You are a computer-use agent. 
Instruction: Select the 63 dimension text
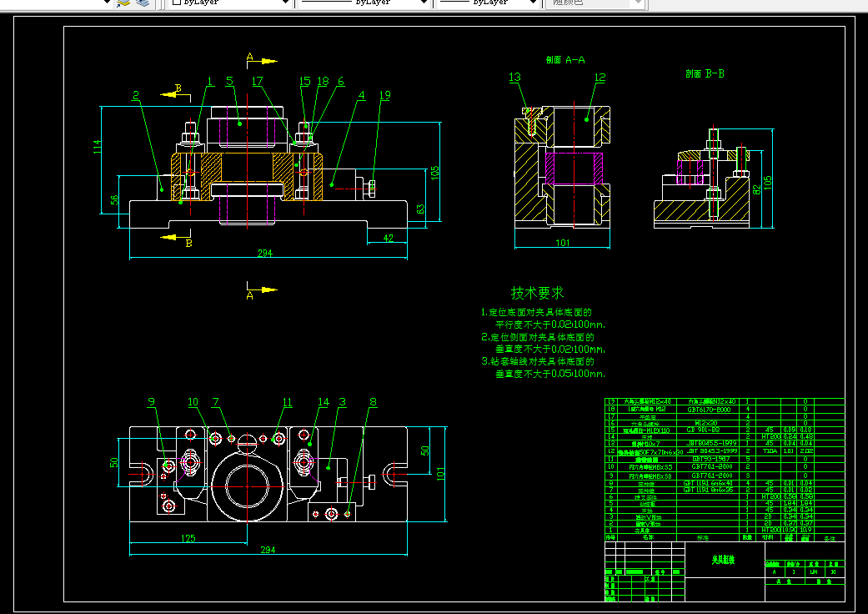421,209
